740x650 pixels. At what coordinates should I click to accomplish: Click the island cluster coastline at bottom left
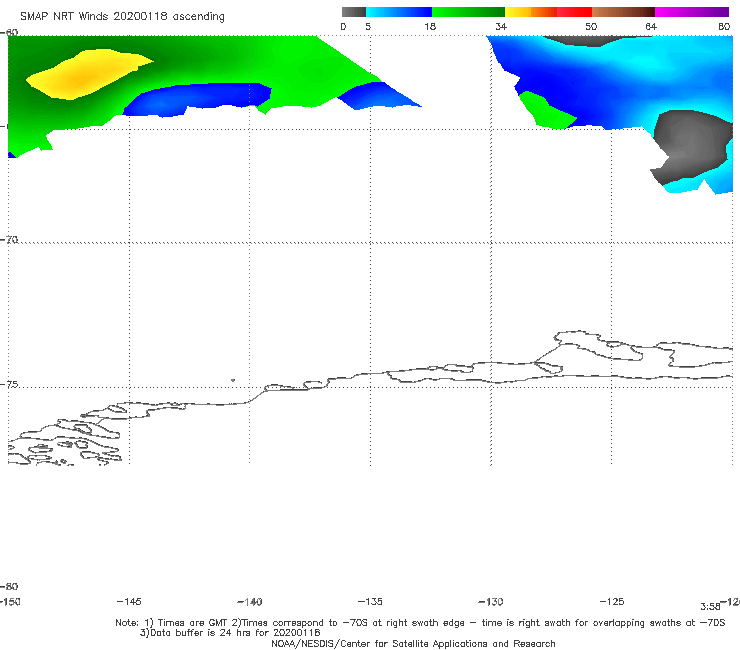(65, 443)
